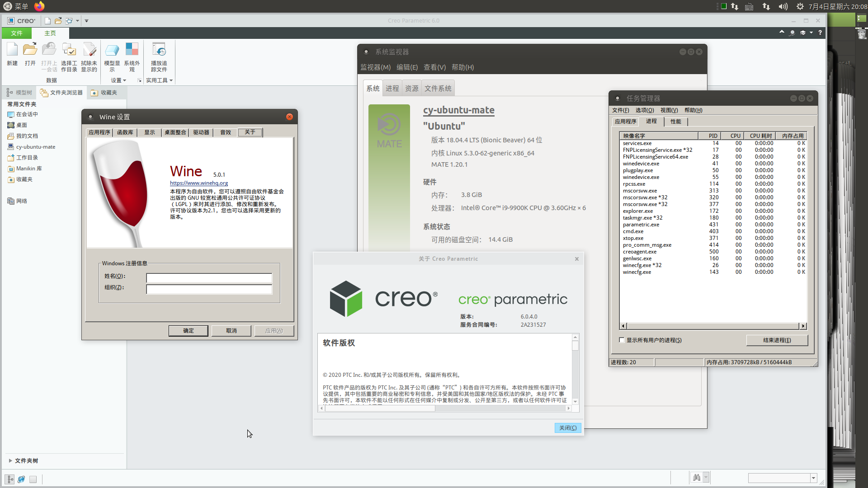The image size is (868, 488).
Task: Click the cy-ubuntu-mate hostname in System Monitor
Action: pyautogui.click(x=459, y=110)
